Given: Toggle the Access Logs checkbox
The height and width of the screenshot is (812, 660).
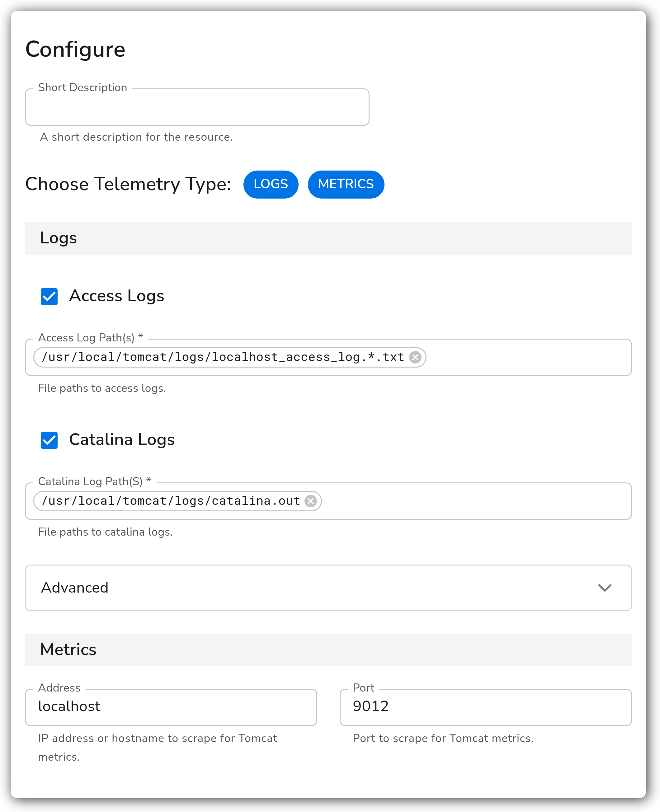Looking at the screenshot, I should [x=49, y=296].
